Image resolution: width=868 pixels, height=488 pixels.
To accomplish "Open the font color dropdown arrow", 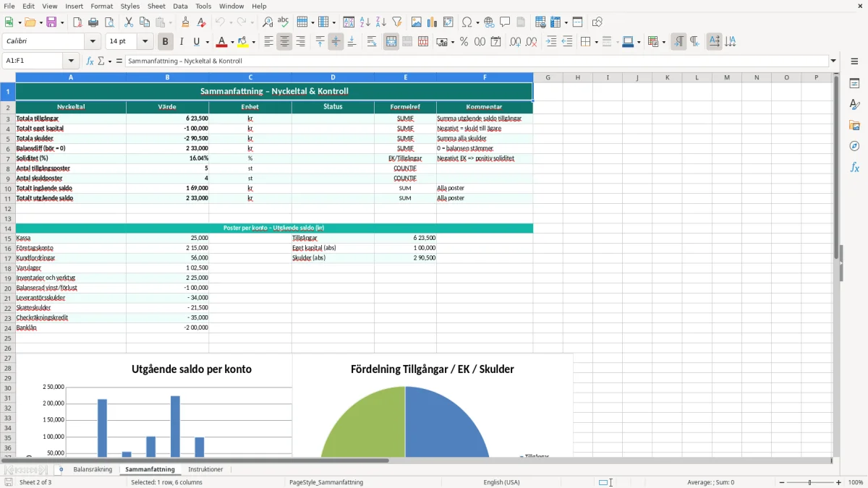I will point(233,42).
